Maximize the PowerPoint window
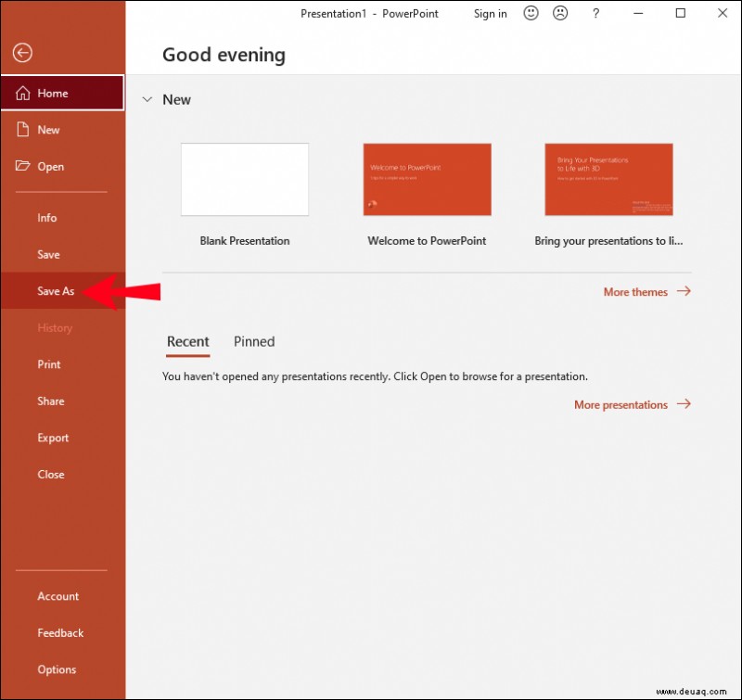The width and height of the screenshot is (742, 700). (x=681, y=13)
